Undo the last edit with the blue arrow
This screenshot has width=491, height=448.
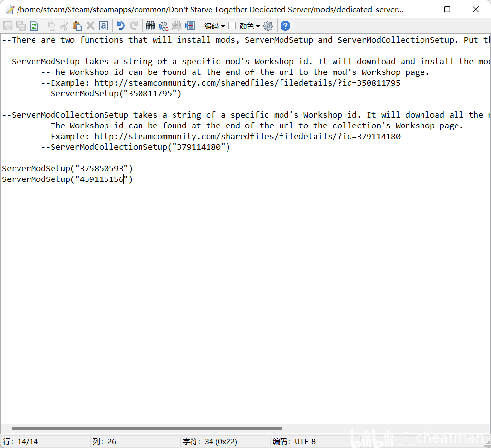(121, 26)
